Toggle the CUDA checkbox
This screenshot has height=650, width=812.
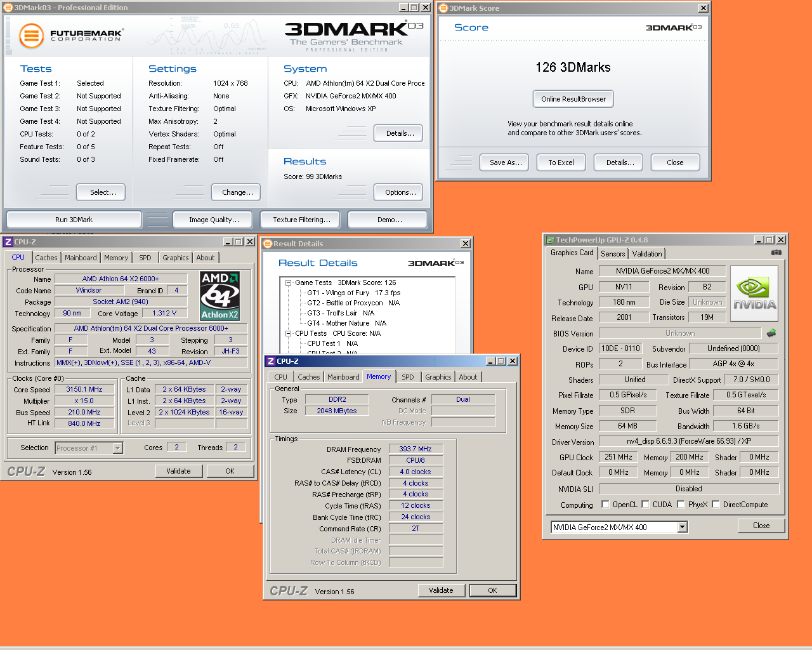pyautogui.click(x=645, y=505)
